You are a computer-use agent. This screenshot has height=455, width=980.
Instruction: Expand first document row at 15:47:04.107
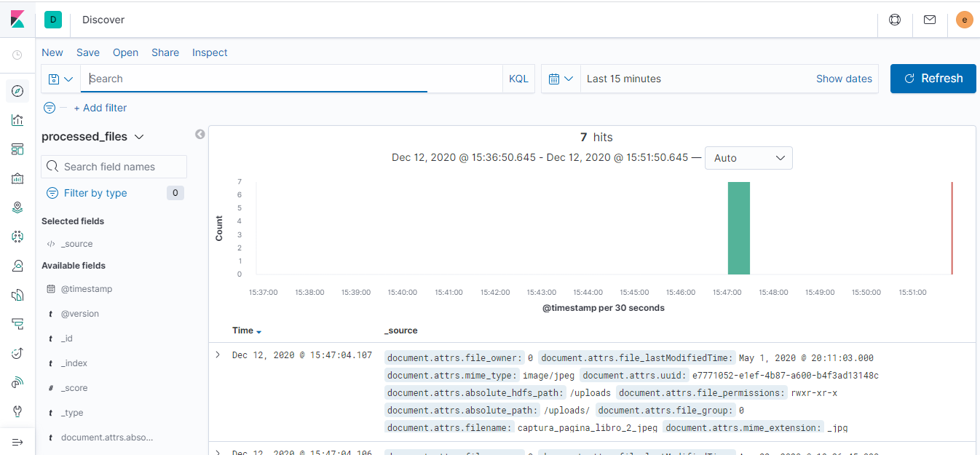click(217, 355)
